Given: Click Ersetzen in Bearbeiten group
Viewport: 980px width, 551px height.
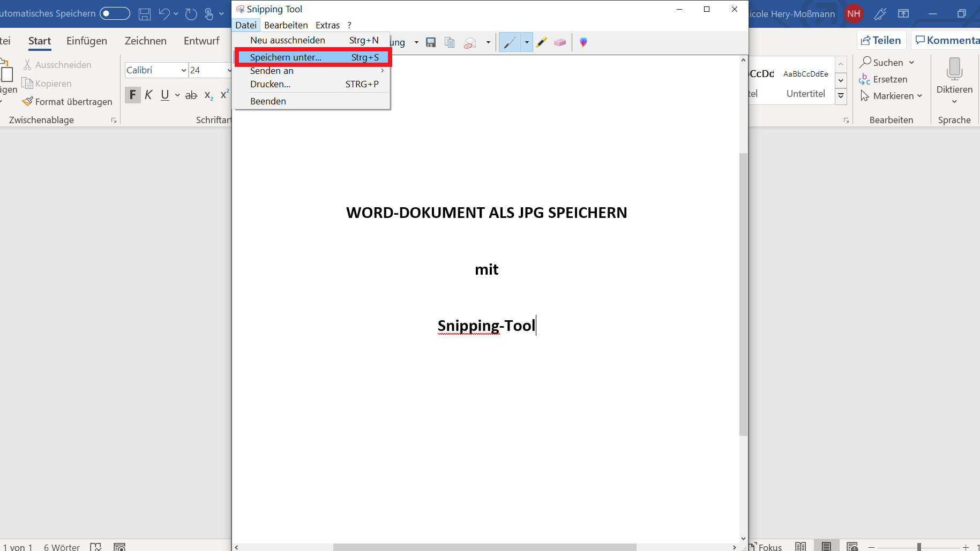Looking at the screenshot, I should tap(883, 79).
